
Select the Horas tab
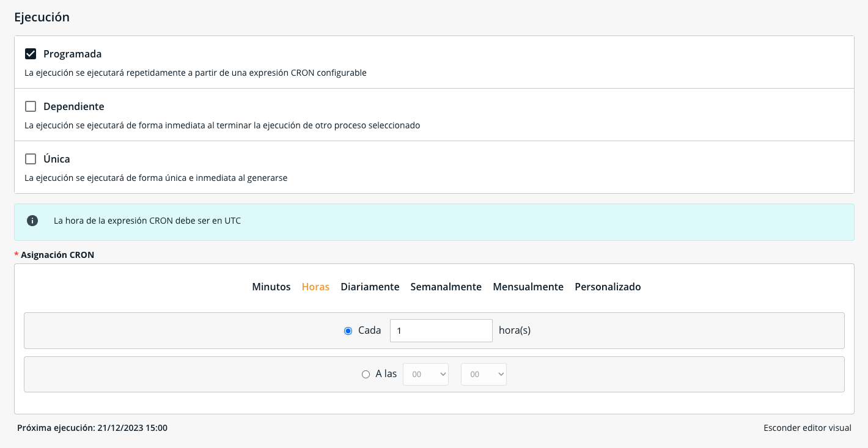click(x=315, y=287)
